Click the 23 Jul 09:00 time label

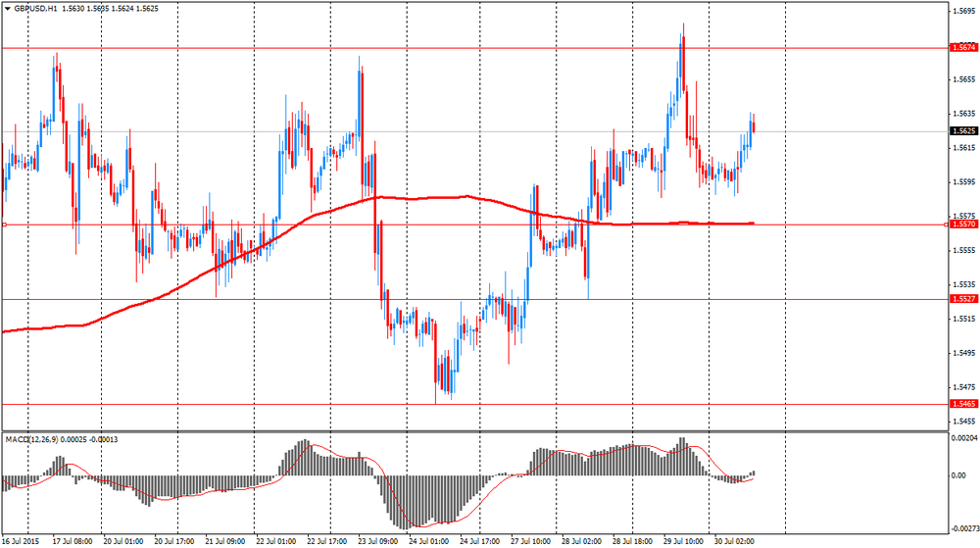coord(378,541)
